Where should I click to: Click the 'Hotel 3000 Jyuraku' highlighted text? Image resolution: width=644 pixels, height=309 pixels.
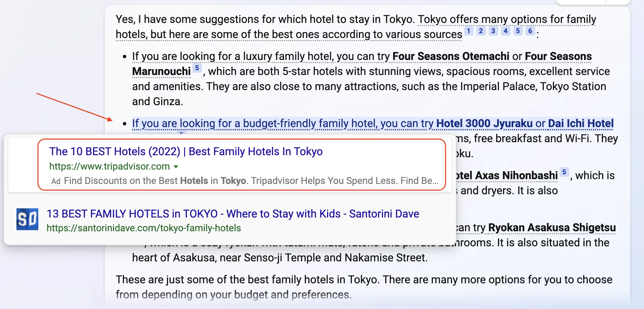click(x=484, y=123)
